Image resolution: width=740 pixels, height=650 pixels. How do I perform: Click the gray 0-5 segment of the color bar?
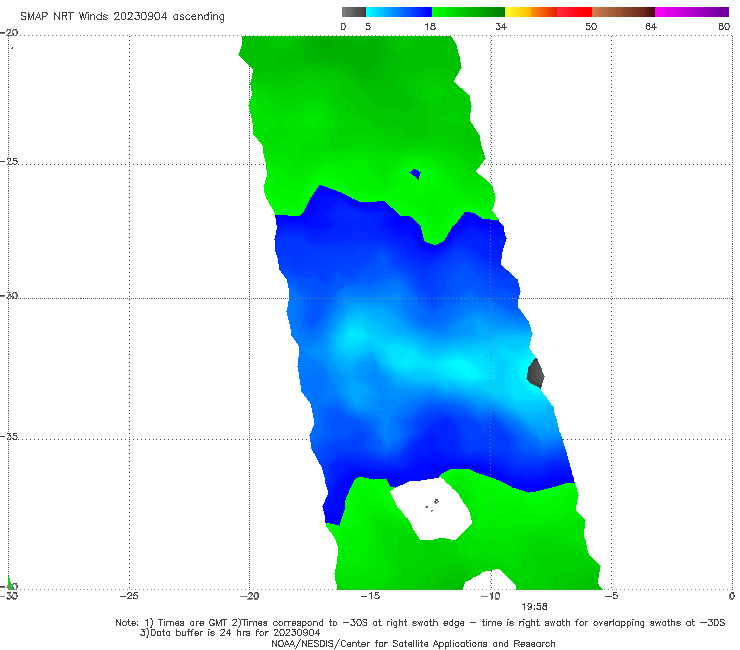pyautogui.click(x=354, y=12)
